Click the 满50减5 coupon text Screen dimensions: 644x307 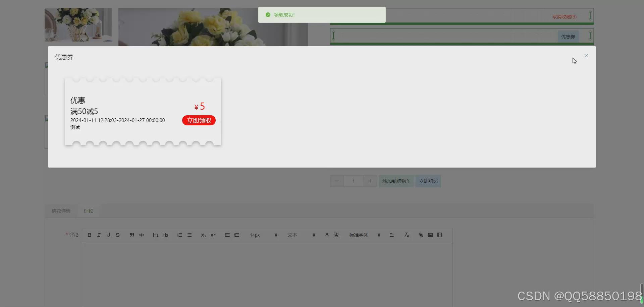(84, 111)
